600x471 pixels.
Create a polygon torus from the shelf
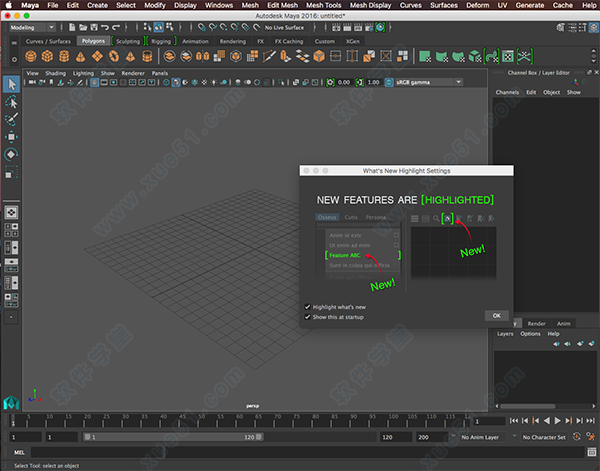click(x=114, y=56)
